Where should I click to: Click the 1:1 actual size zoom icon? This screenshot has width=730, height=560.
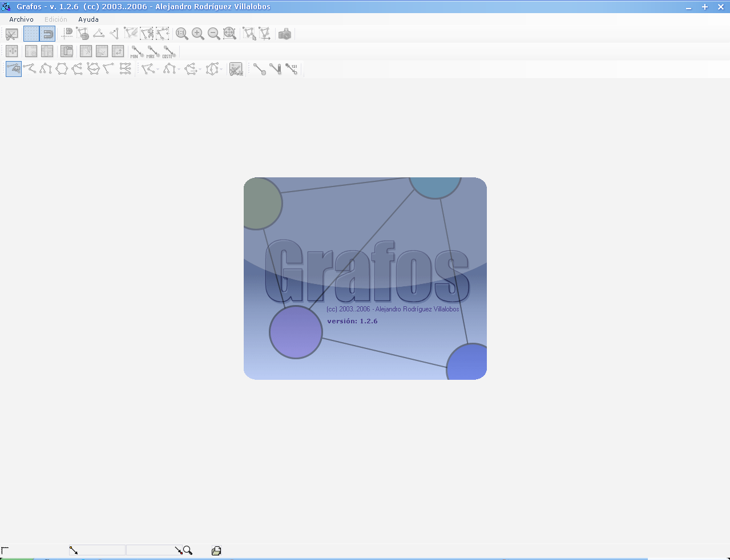[182, 34]
